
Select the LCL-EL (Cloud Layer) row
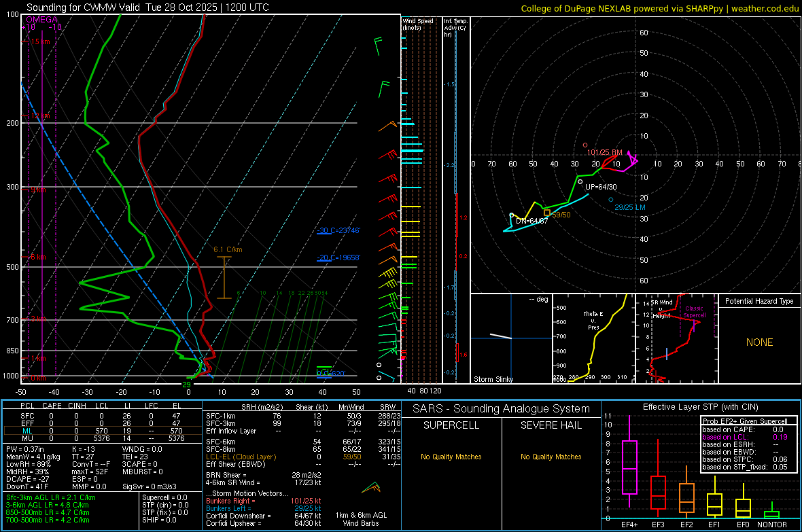(x=303, y=457)
